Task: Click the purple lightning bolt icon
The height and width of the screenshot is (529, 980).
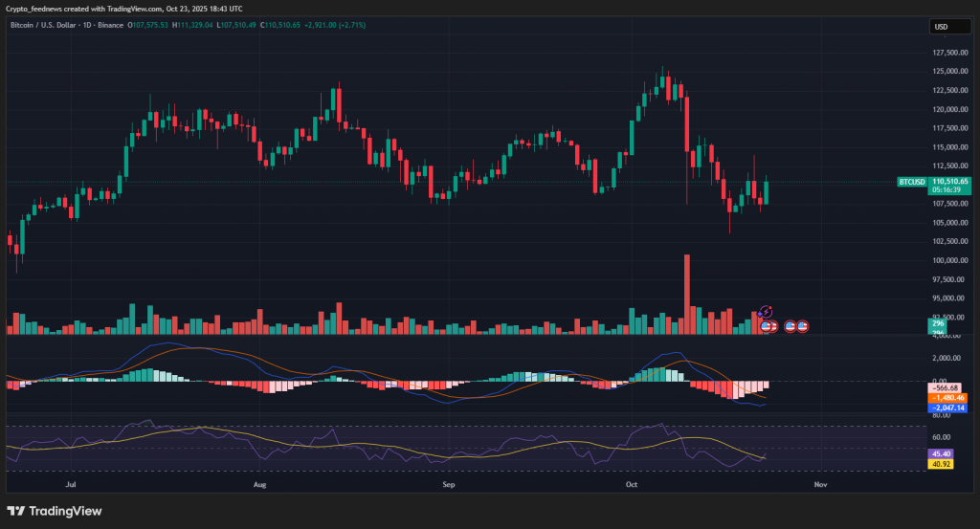Action: (766, 312)
